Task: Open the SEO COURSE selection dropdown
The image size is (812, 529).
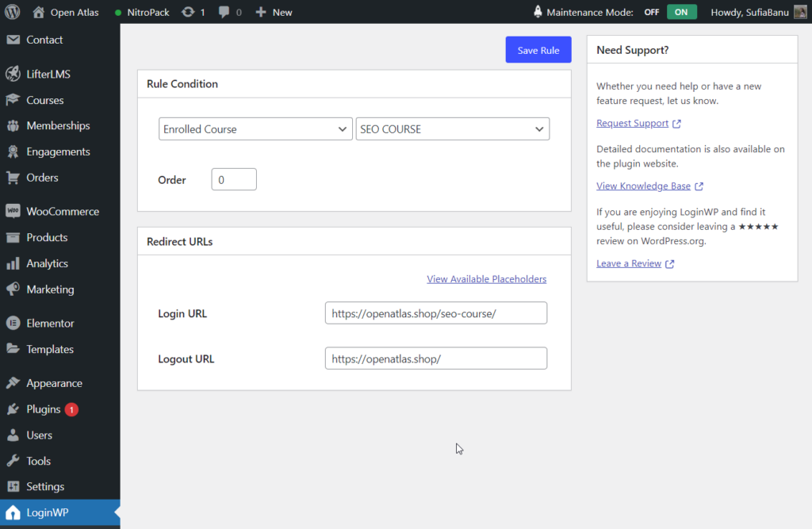Action: click(x=453, y=129)
